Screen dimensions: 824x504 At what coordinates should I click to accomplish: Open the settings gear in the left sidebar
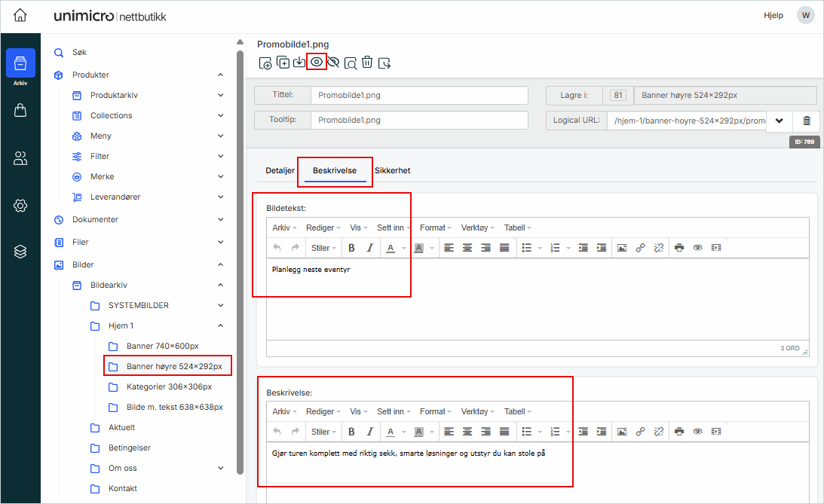click(x=20, y=206)
